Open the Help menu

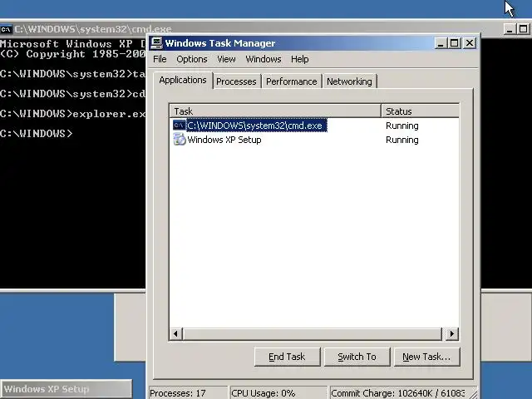pos(299,59)
